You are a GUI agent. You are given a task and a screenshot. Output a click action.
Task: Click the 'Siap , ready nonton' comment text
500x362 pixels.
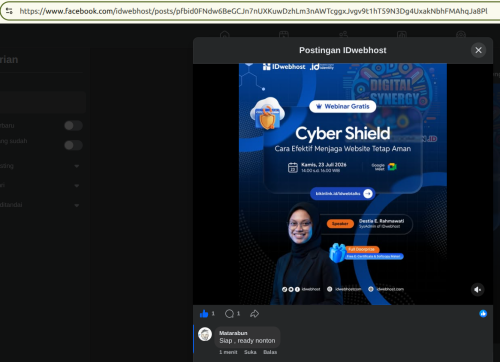pyautogui.click(x=247, y=341)
